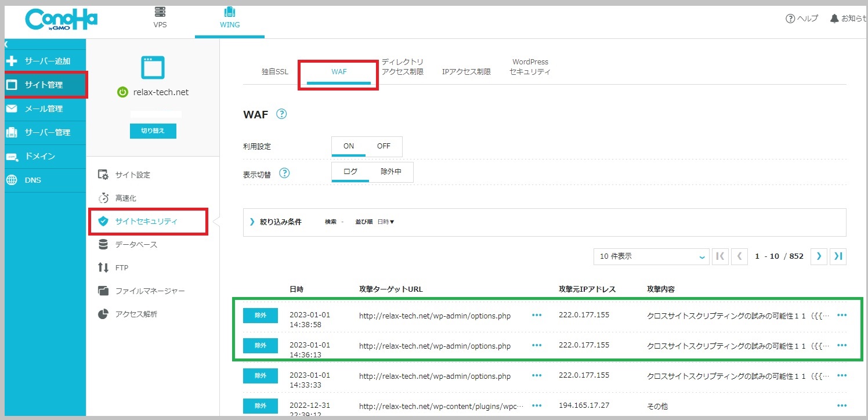The width and height of the screenshot is (868, 420).
Task: Click the help icon beside 表示切替
Action: (284, 173)
